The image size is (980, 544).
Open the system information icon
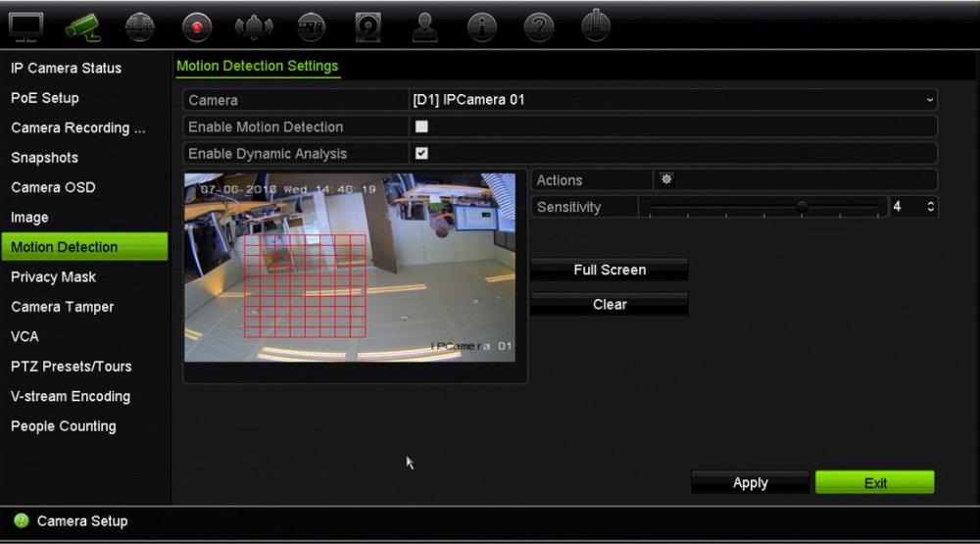[482, 27]
